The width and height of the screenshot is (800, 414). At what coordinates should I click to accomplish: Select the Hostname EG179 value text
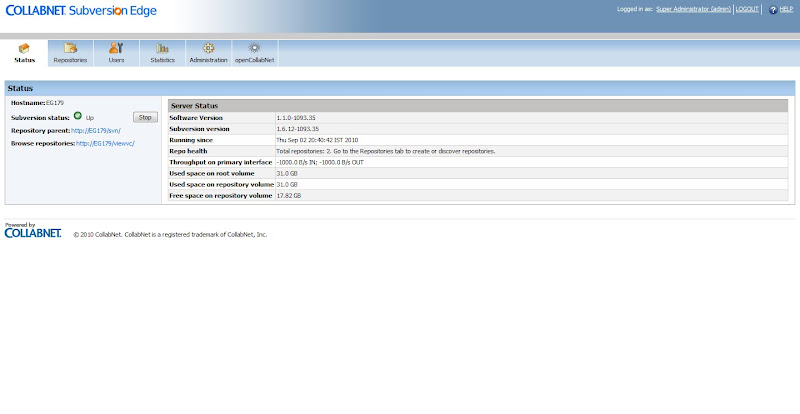pos(55,103)
